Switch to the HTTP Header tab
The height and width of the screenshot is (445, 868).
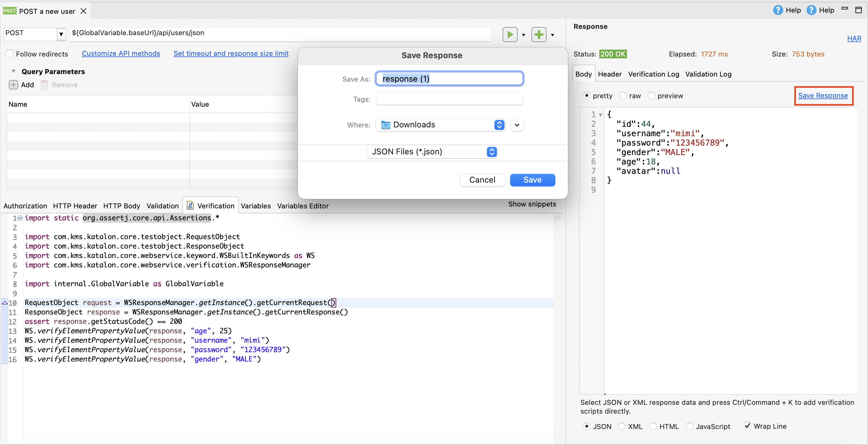click(75, 206)
